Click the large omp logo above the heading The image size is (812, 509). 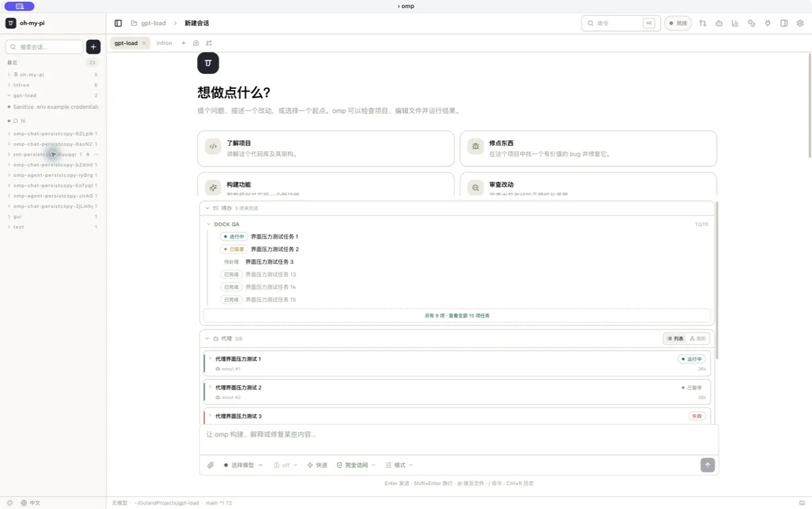tap(208, 63)
